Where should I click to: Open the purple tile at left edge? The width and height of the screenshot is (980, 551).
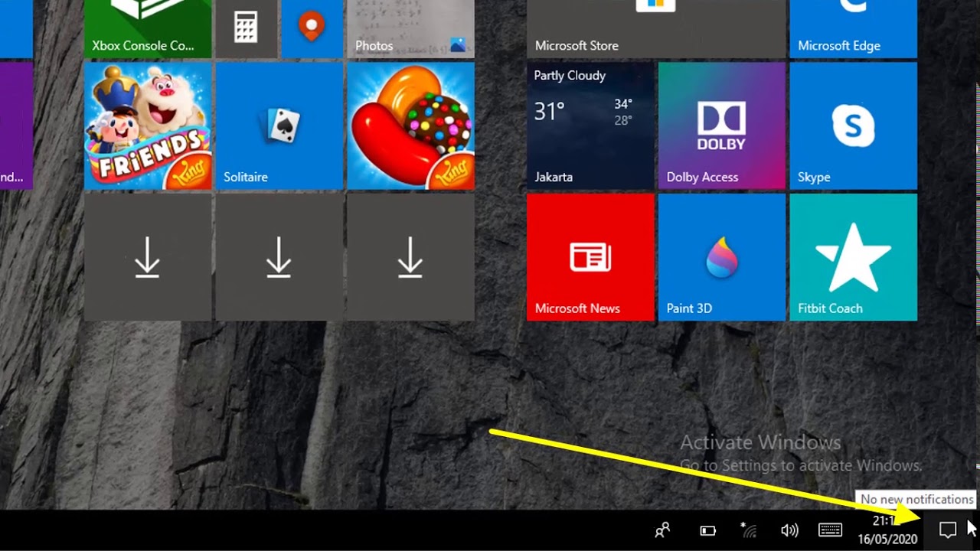(16, 126)
